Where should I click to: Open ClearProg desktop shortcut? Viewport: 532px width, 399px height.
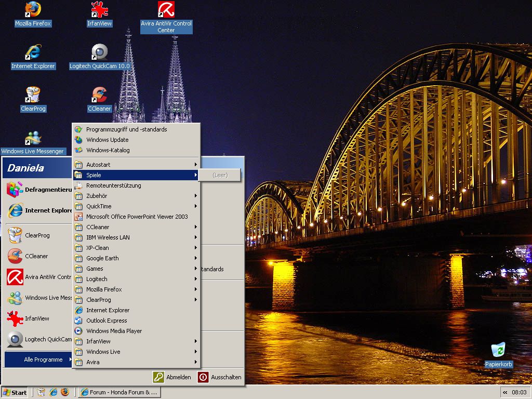(33, 95)
